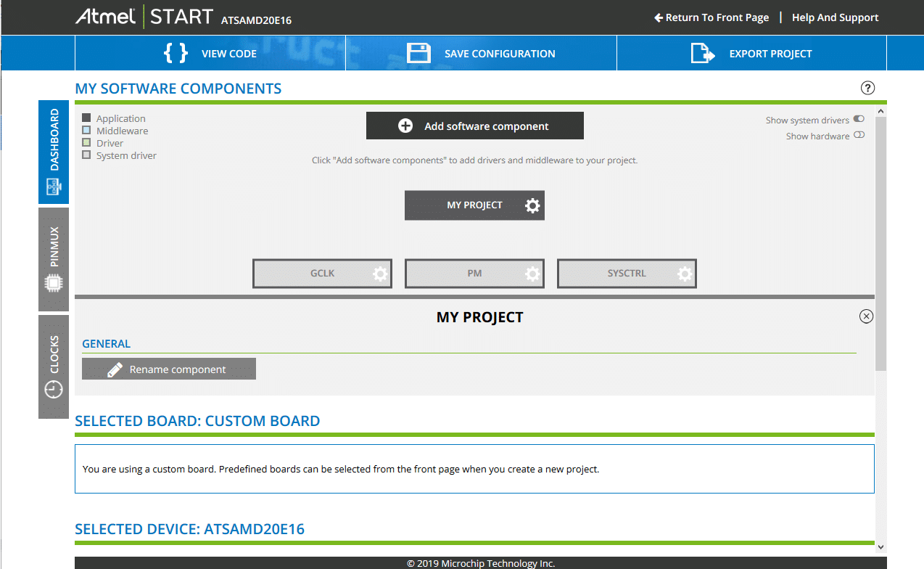
Task: Switch to the DASHBOARD tab
Action: tap(54, 152)
